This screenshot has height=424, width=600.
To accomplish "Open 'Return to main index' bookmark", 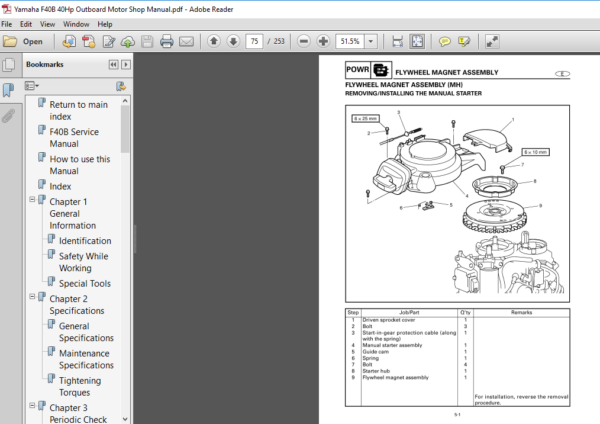I will pos(78,110).
